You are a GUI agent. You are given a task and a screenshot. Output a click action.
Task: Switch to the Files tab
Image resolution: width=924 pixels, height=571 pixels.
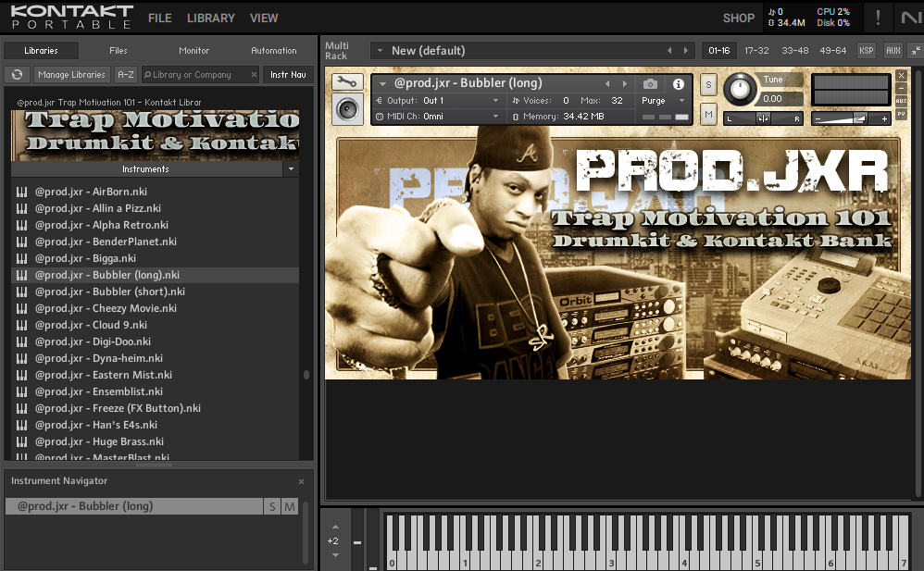[x=118, y=51]
